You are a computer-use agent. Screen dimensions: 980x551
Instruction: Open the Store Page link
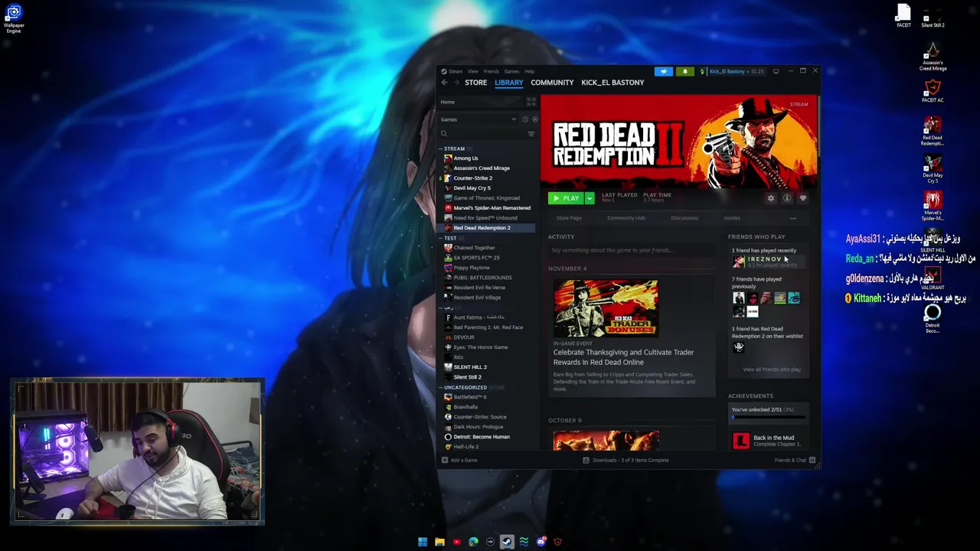point(569,218)
